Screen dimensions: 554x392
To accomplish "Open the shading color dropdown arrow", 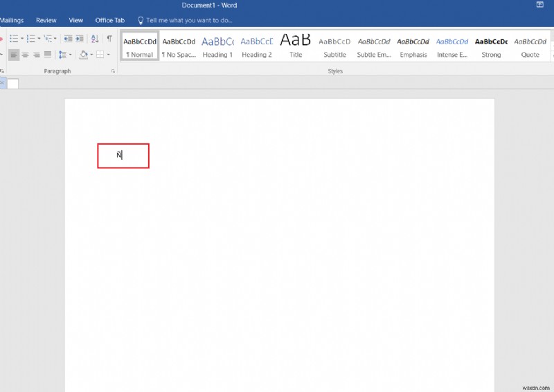I will click(91, 55).
